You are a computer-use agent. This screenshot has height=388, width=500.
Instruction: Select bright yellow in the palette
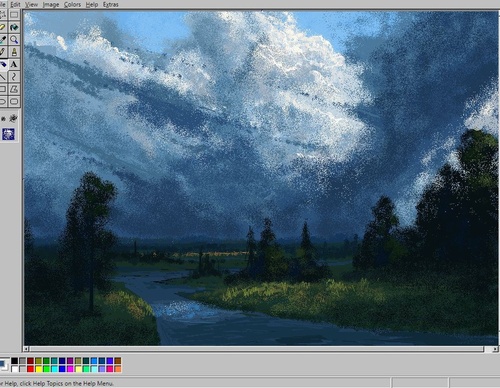pos(38,369)
